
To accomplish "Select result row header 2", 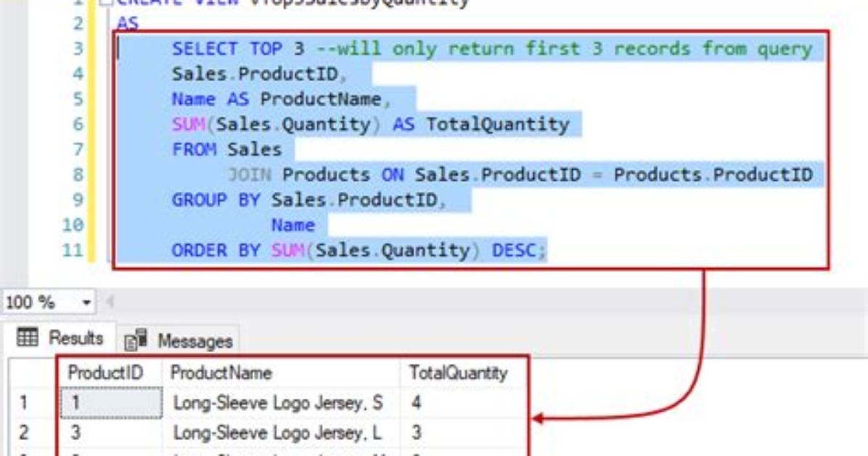I will (x=23, y=432).
